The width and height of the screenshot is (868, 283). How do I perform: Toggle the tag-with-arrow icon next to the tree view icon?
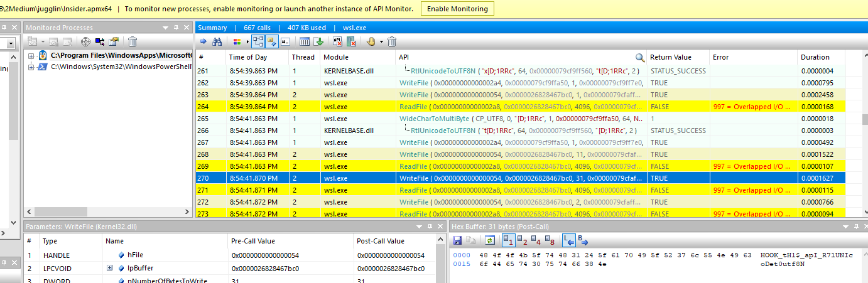[x=271, y=41]
